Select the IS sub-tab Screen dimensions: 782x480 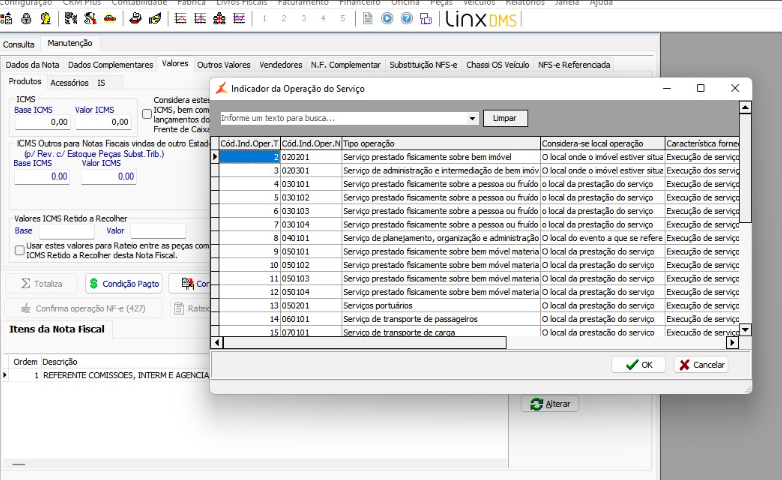101,83
